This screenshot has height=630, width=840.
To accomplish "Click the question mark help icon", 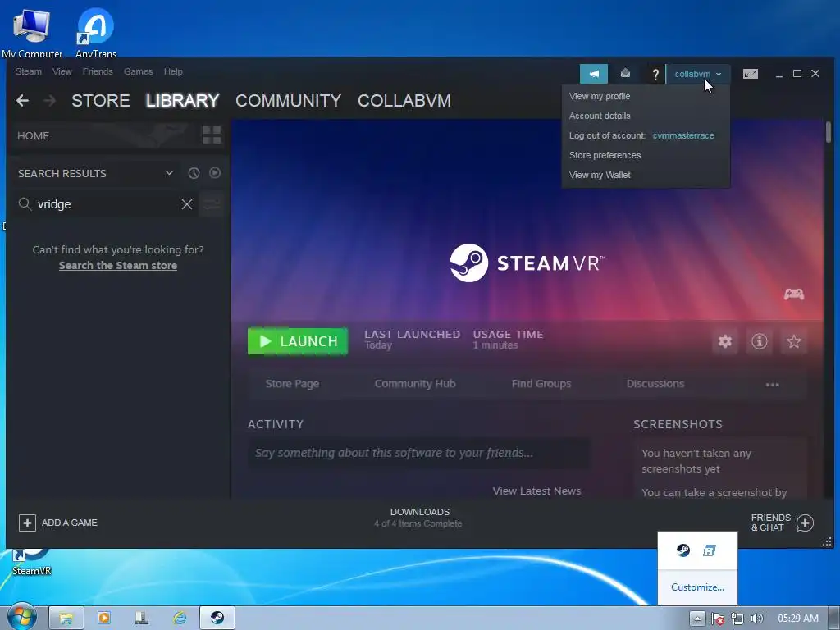I will pyautogui.click(x=655, y=75).
